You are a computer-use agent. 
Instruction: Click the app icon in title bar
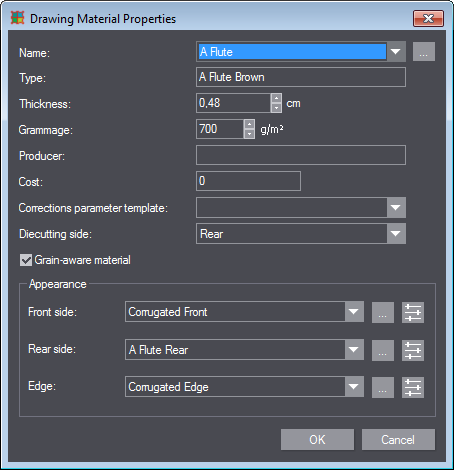pos(17,18)
